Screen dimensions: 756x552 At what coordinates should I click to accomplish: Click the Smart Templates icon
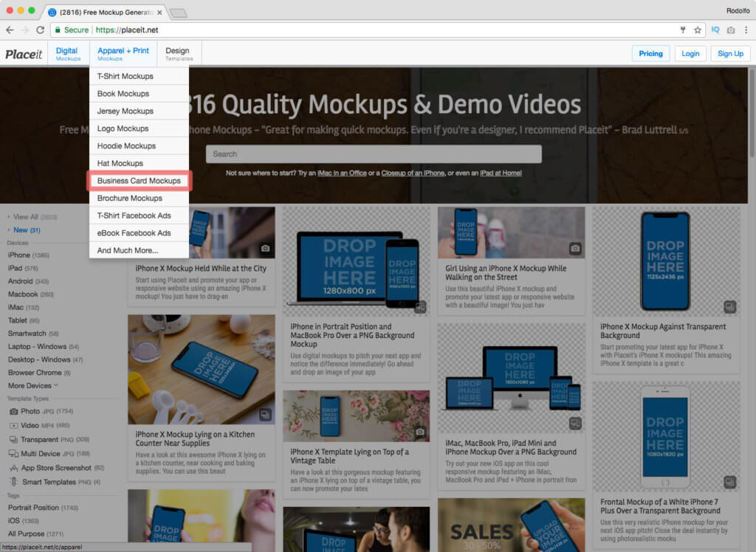(14, 482)
